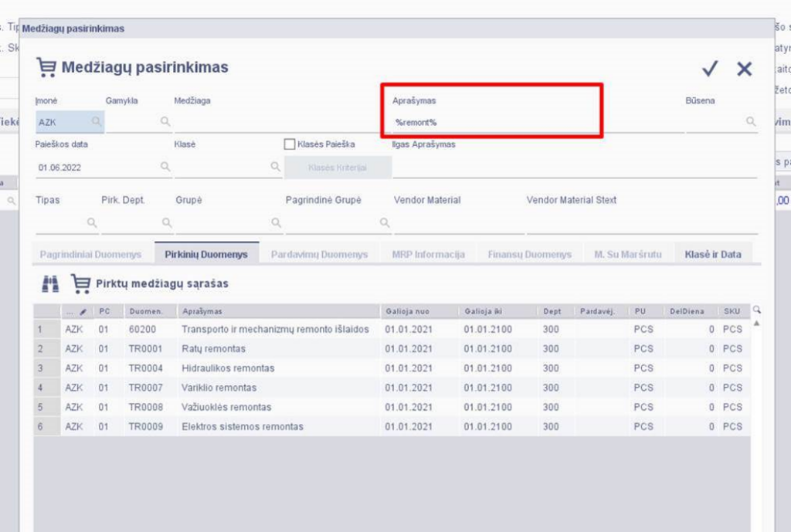
Task: Close dialog with the X icon
Action: coord(744,69)
